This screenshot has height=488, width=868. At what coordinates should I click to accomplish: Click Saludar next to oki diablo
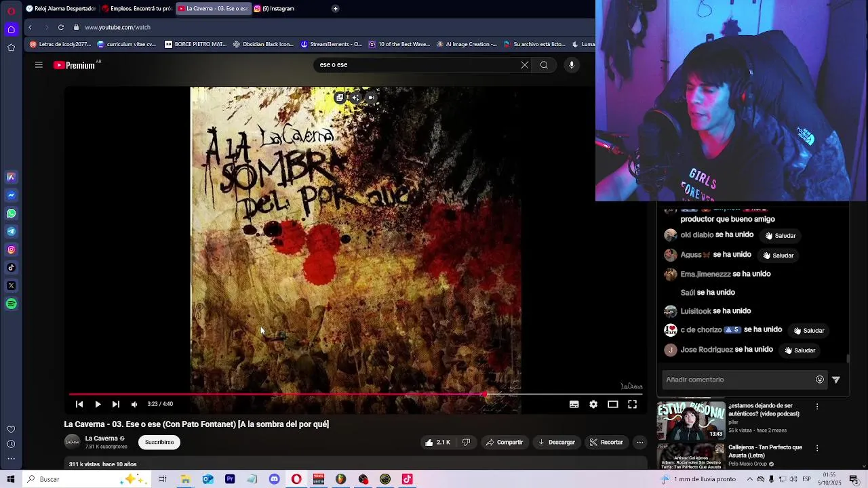[x=780, y=236]
